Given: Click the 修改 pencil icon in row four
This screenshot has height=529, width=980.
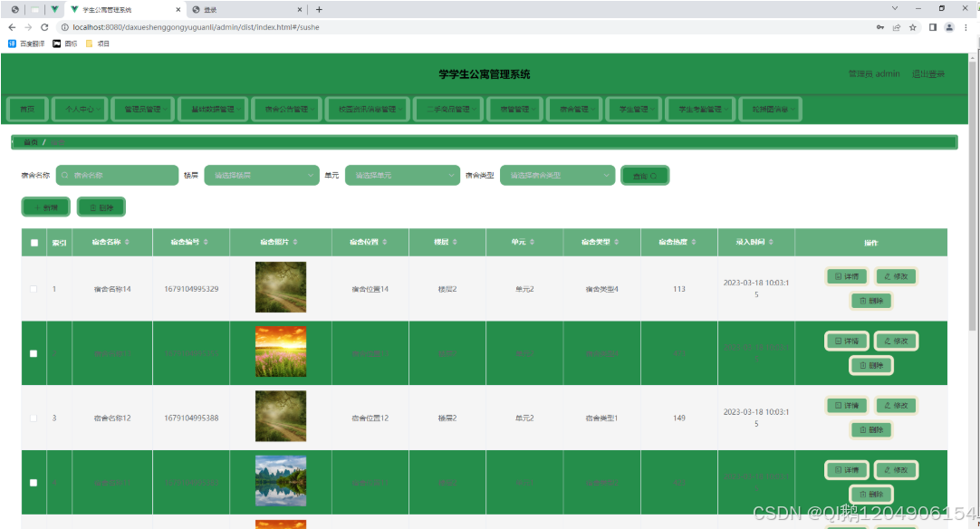Looking at the screenshot, I should click(x=896, y=469).
